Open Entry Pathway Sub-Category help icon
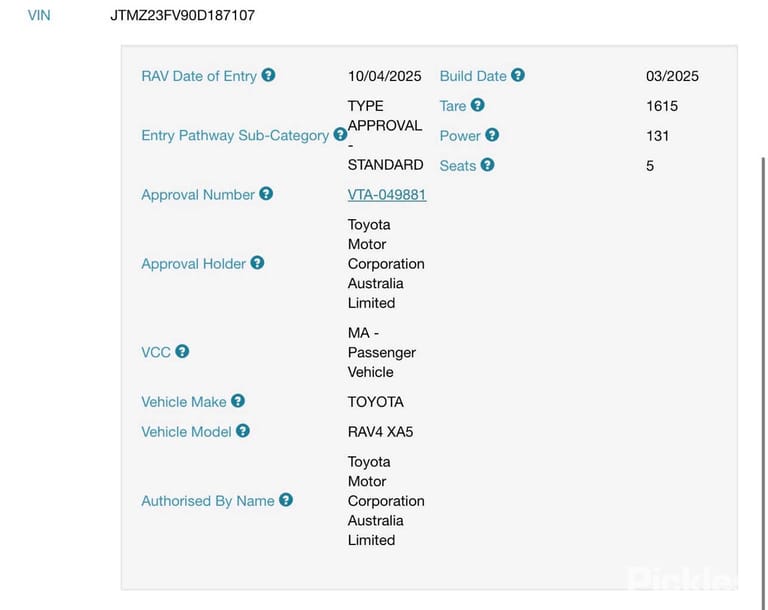Screen dimensions: 768x610 point(340,134)
